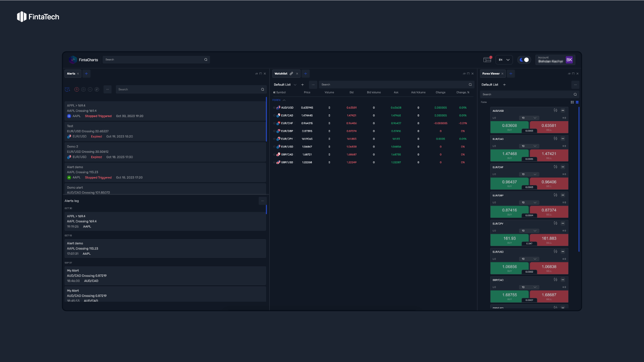This screenshot has height=362, width=644.
Task: Tick the checkbox for the EUR/CAD watchlist row
Action: [x=274, y=115]
